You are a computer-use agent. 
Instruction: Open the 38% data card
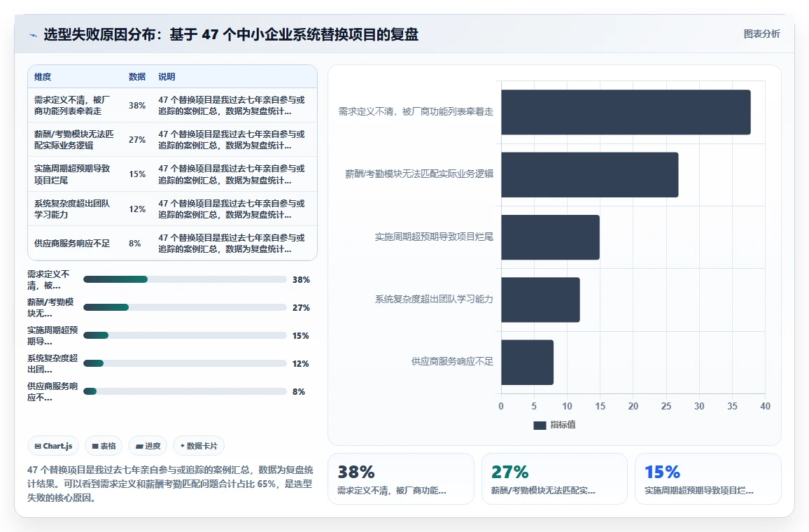[401, 479]
